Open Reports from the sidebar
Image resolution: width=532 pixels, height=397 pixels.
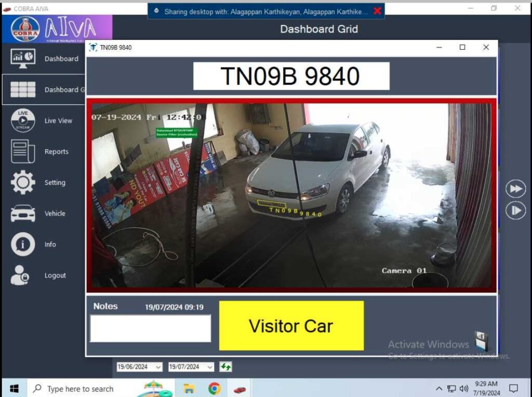point(23,152)
